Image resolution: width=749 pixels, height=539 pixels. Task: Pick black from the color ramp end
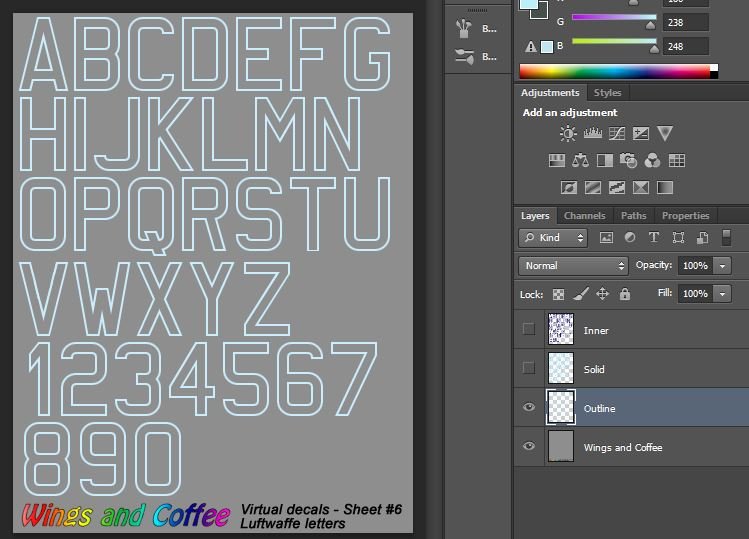click(714, 75)
